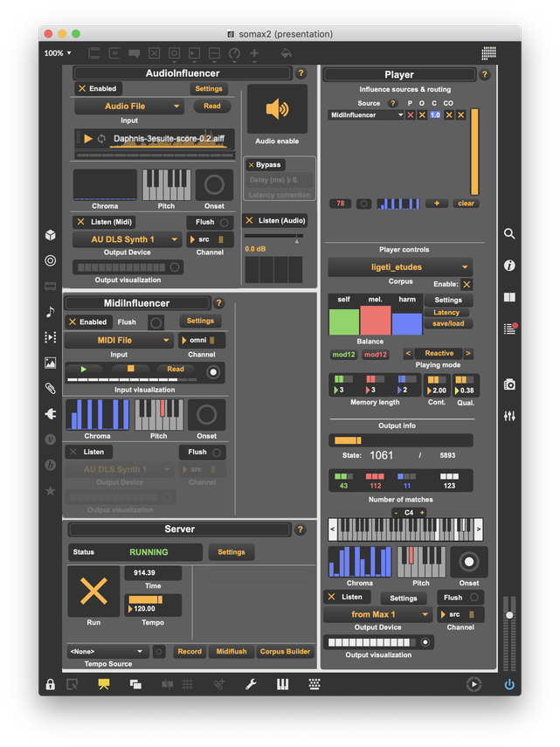Click the Server Settings button

click(232, 552)
